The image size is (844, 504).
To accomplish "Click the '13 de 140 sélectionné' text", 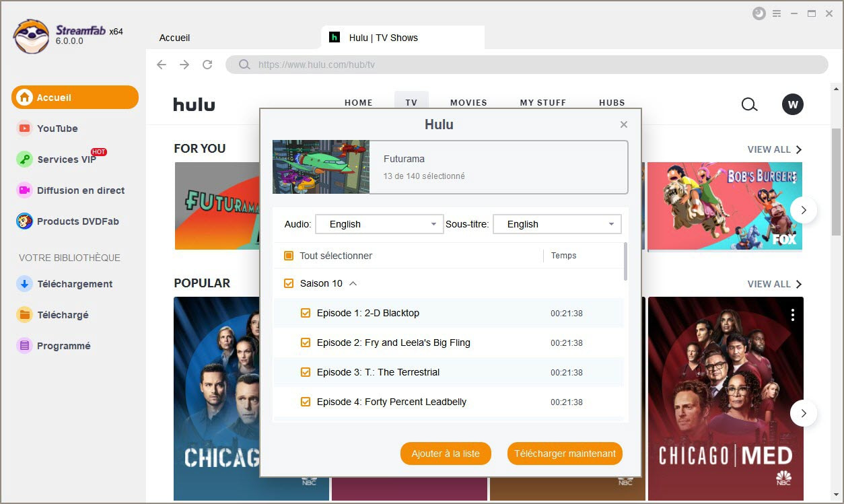I will pyautogui.click(x=424, y=176).
